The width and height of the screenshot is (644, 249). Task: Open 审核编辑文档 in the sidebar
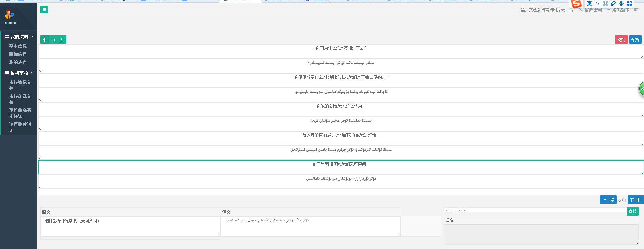(20, 85)
